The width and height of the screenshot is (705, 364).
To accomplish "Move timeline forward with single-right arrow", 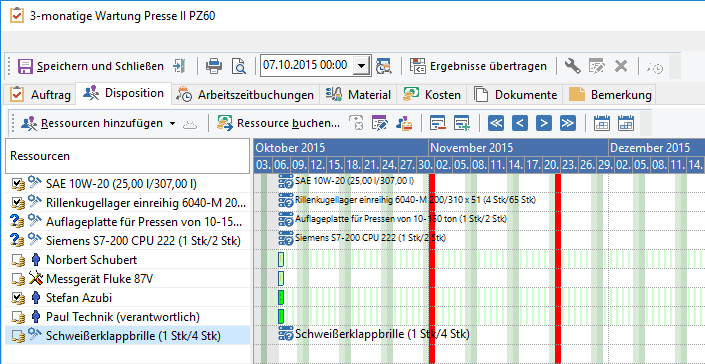I will click(x=544, y=123).
